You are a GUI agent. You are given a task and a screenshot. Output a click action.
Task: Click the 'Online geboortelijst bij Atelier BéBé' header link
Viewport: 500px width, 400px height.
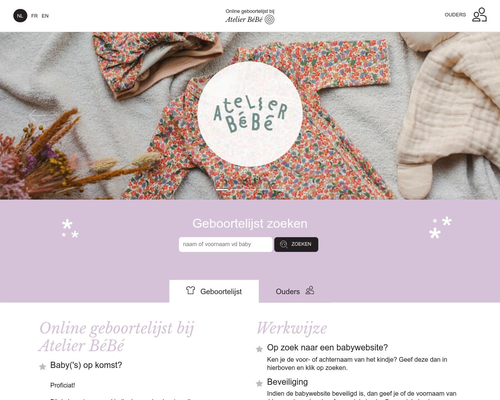250,16
